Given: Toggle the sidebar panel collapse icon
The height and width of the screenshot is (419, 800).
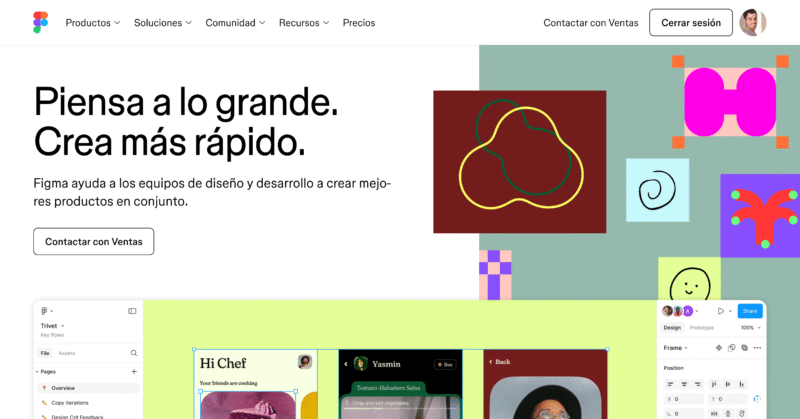Looking at the screenshot, I should tap(132, 311).
